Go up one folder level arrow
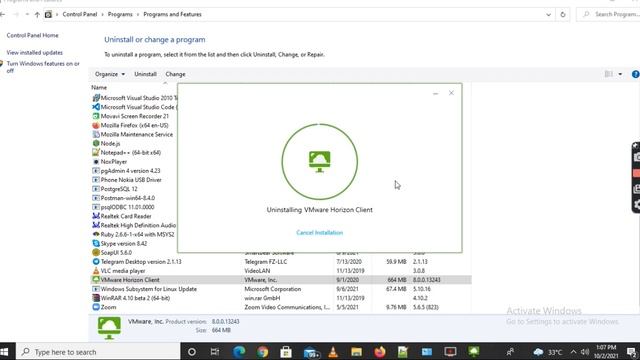 coord(37,15)
